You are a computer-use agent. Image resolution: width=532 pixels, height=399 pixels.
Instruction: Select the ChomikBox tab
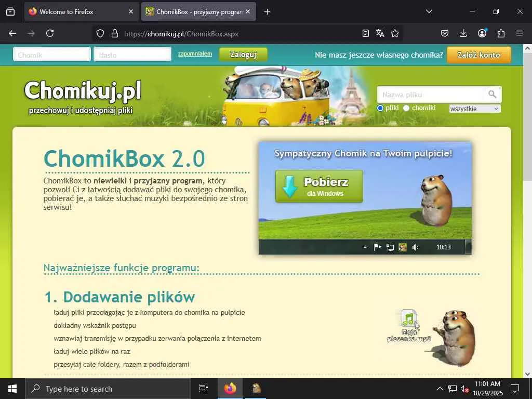(x=198, y=11)
